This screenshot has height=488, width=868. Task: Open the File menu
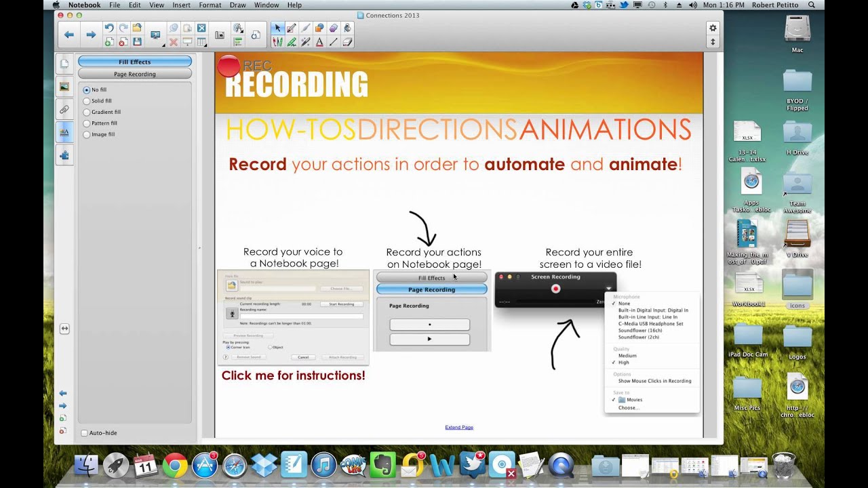coord(115,5)
